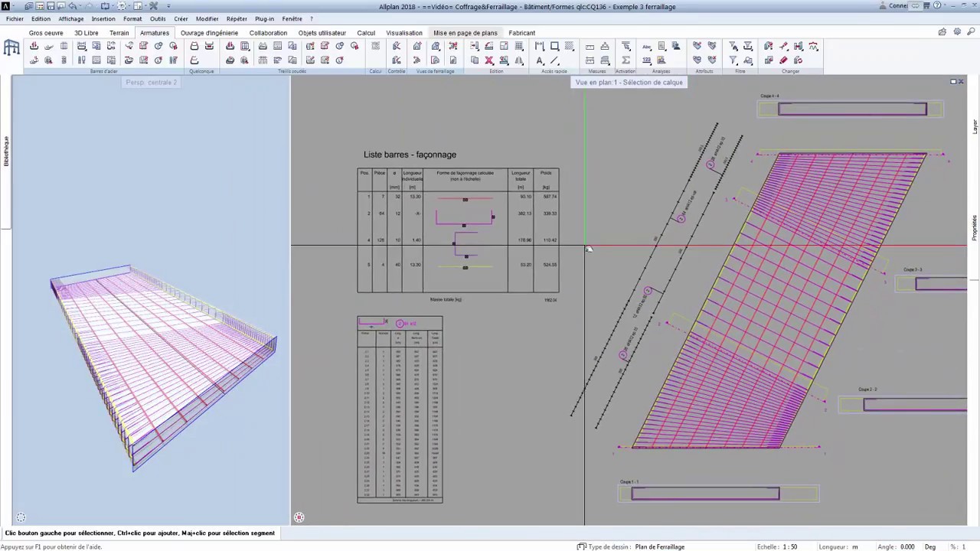Select the text 'A' tool in Accès rapide
The image size is (980, 551).
540,60
